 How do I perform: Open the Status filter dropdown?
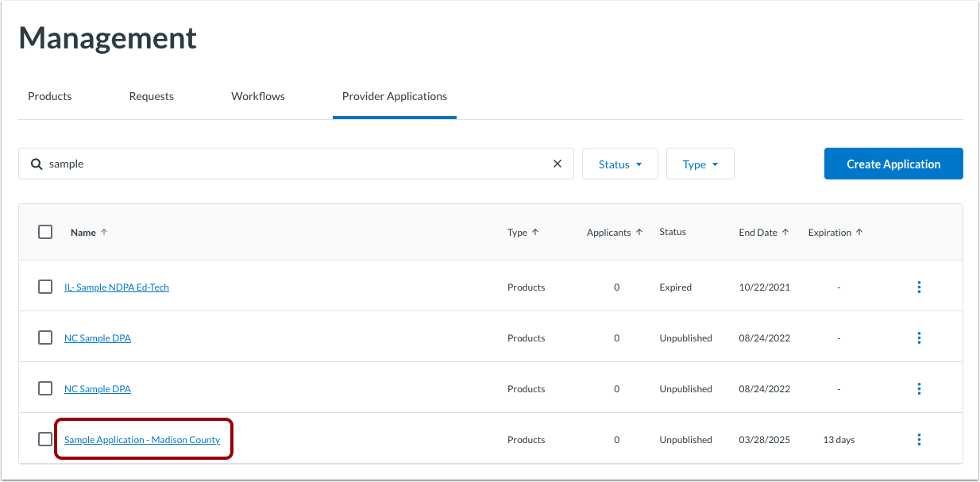(619, 164)
